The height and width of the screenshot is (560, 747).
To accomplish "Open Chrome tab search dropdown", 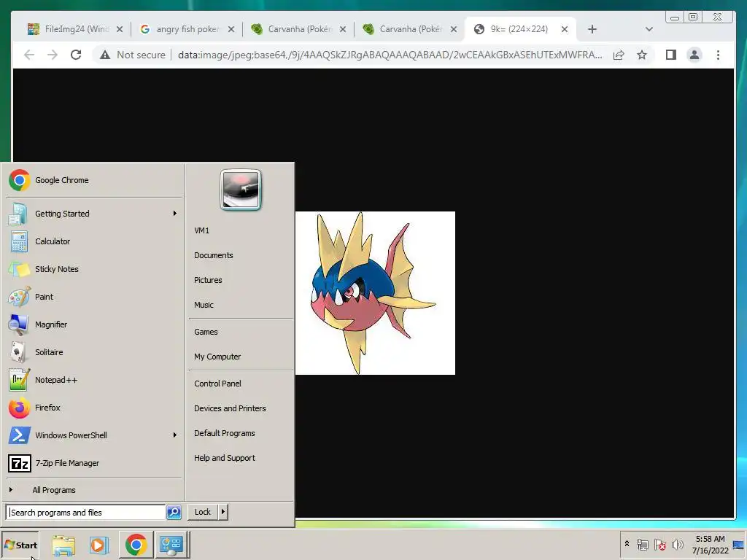I will coord(649,29).
